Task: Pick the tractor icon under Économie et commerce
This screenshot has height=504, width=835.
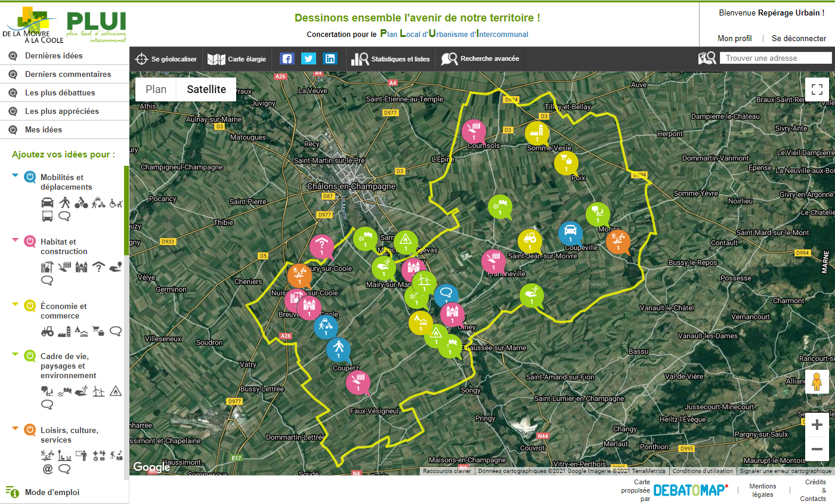Action: pyautogui.click(x=47, y=331)
